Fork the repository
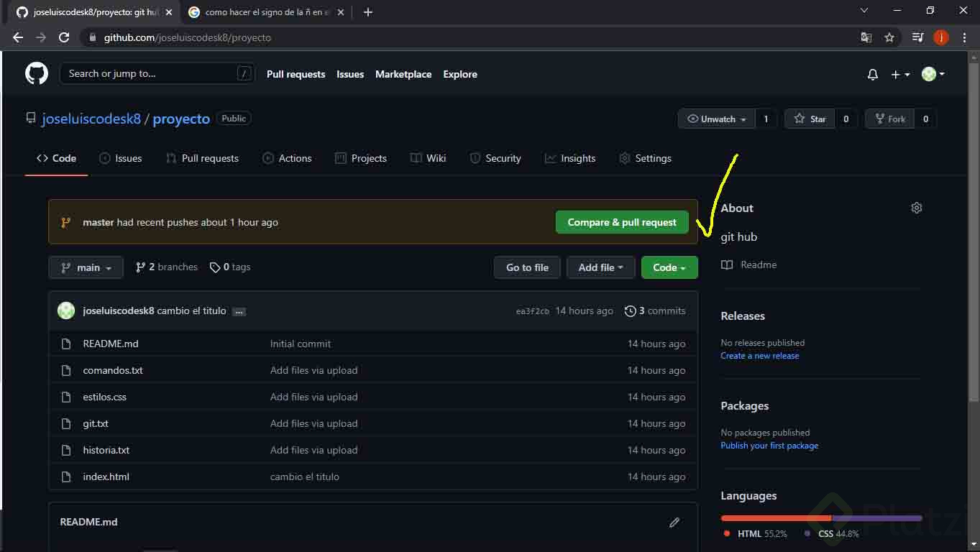The height and width of the screenshot is (552, 980). (889, 119)
